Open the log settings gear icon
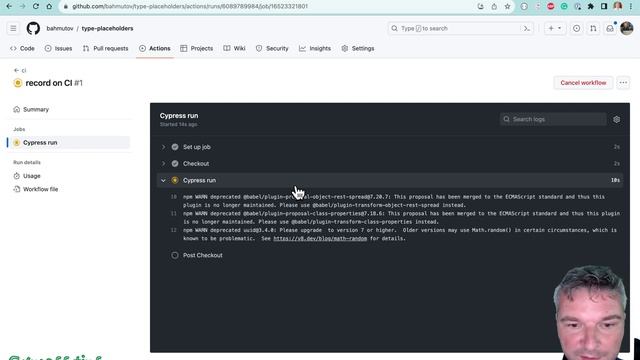Image resolution: width=640 pixels, height=360 pixels. [x=616, y=119]
